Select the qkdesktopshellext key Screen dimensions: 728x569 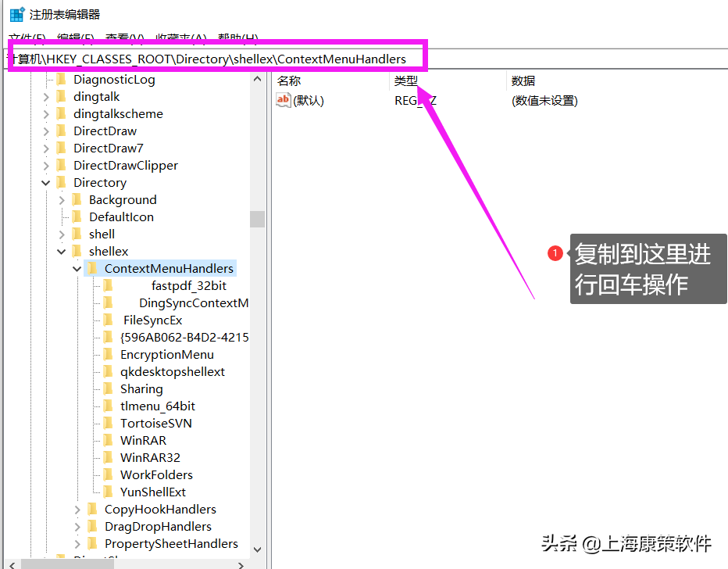point(173,371)
